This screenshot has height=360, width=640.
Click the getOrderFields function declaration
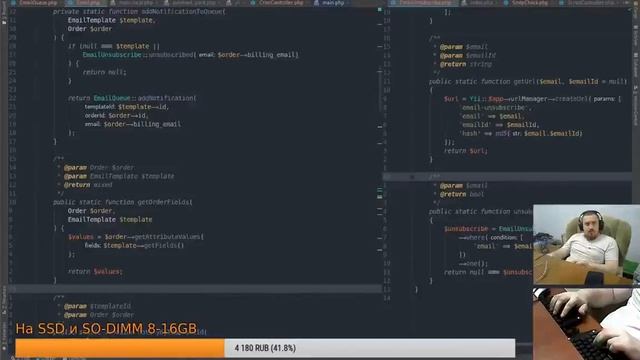pos(122,202)
